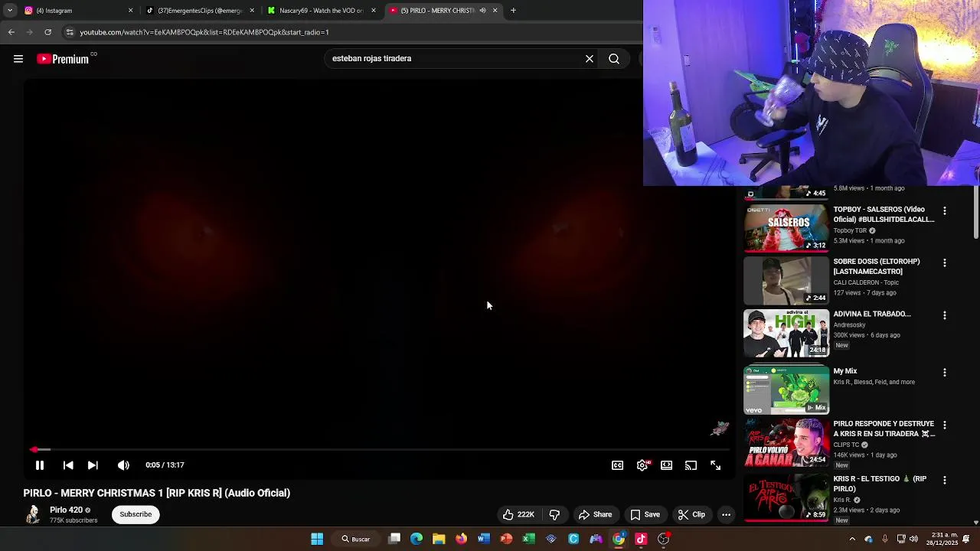Viewport: 980px width, 551px height.
Task: Share the PIRLO video
Action: coord(595,515)
